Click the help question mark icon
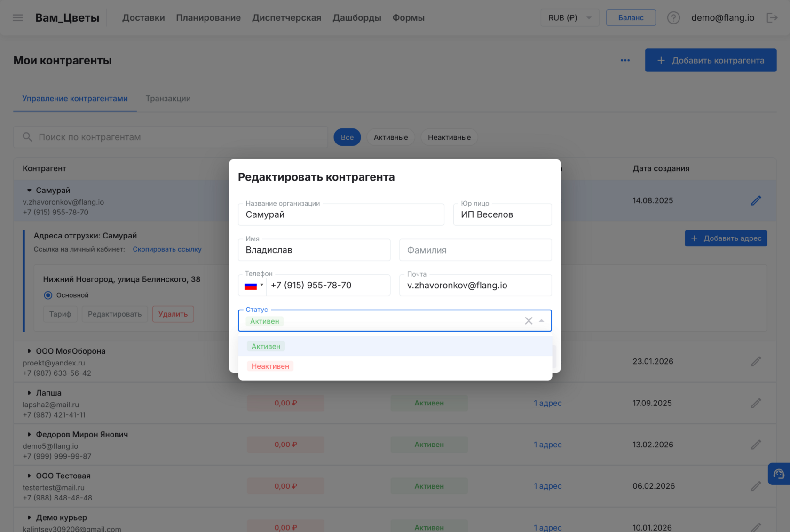 673,17
